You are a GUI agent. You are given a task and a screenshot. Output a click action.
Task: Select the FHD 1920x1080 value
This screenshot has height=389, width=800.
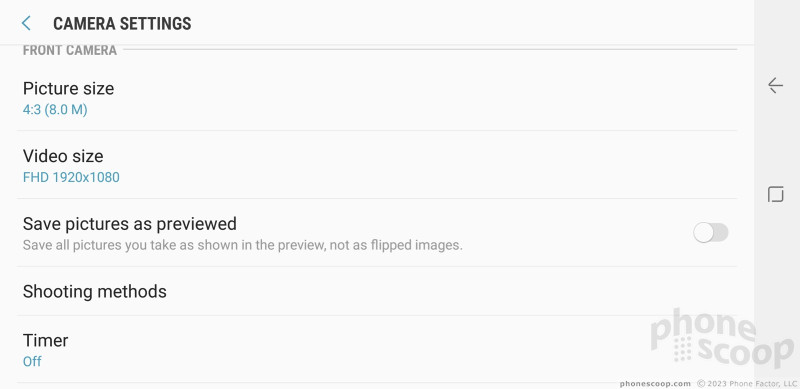[71, 178]
